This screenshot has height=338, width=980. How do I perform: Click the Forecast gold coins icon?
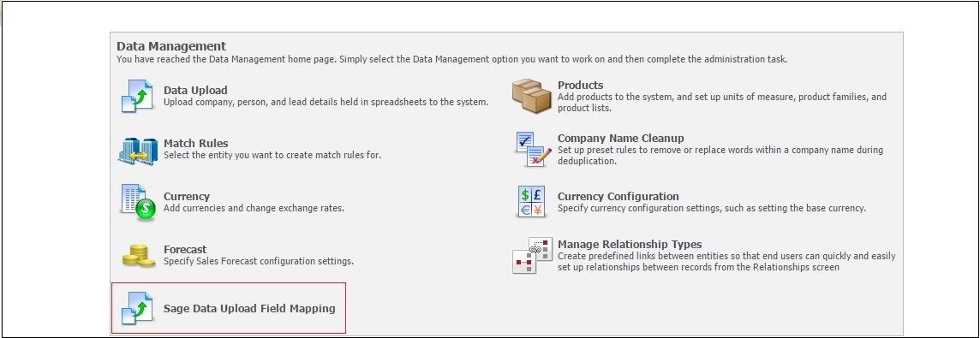pyautogui.click(x=138, y=255)
